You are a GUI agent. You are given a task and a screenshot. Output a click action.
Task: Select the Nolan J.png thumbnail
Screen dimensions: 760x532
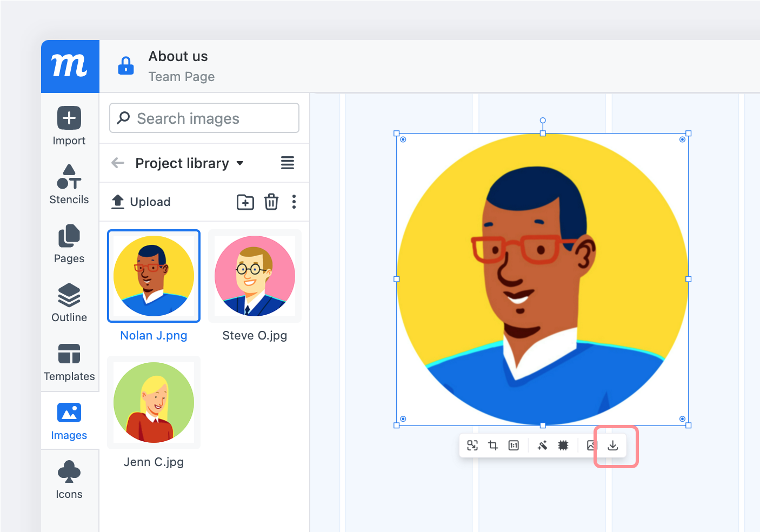coord(154,276)
